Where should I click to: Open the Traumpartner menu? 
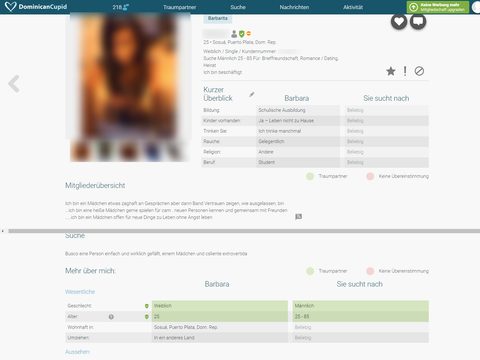(x=179, y=7)
